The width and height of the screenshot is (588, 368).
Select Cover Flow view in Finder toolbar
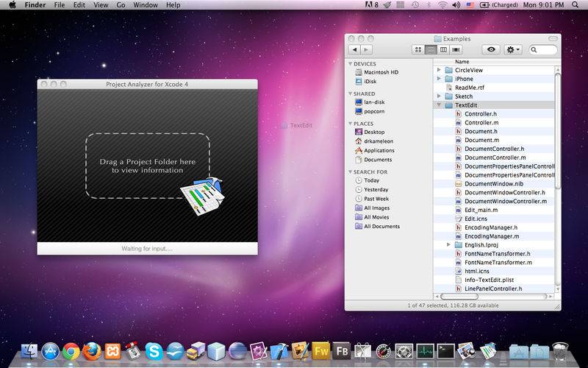[456, 49]
